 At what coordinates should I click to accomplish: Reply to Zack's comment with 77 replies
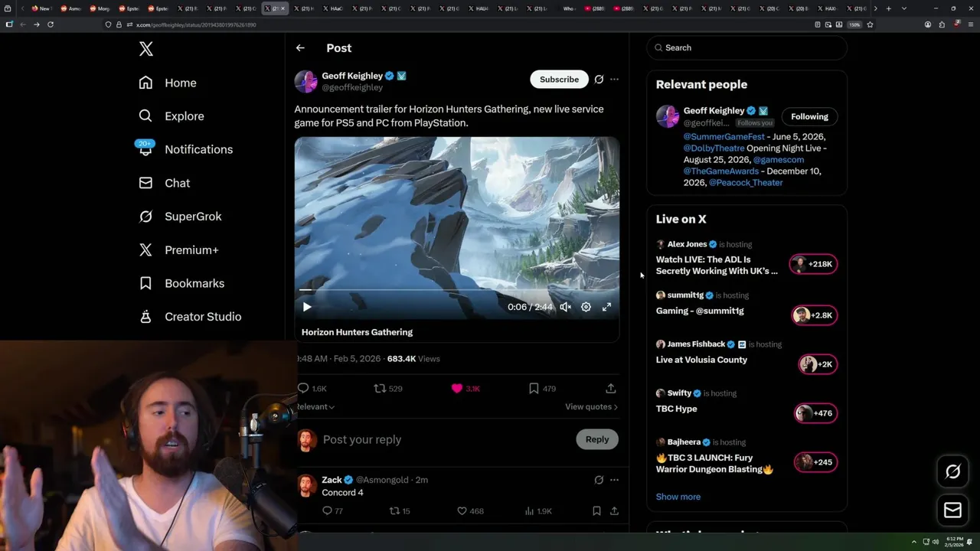pyautogui.click(x=332, y=510)
